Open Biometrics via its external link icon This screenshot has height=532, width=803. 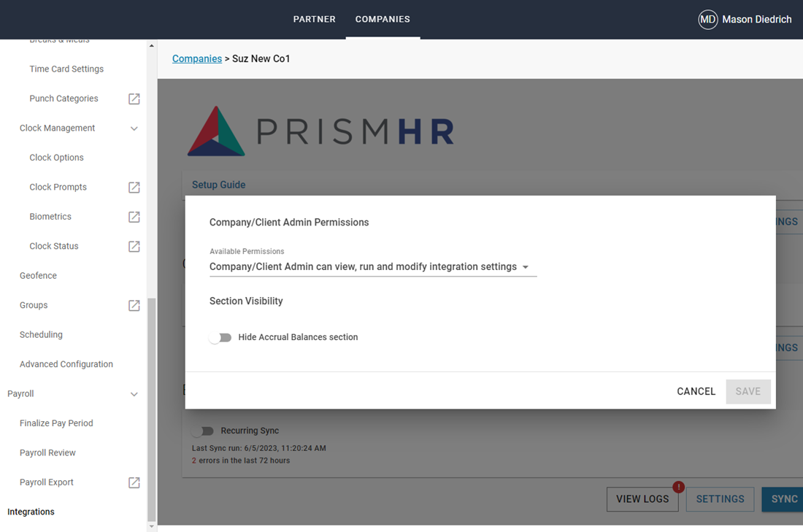point(134,216)
